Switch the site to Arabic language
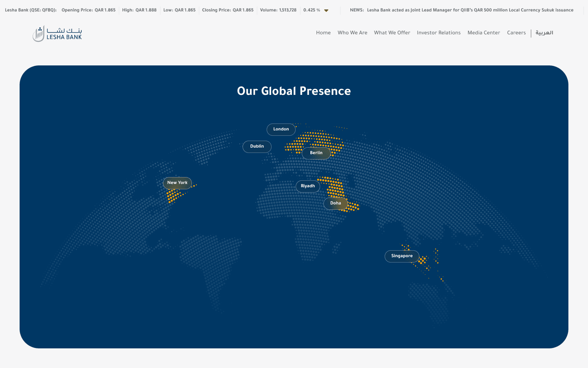The image size is (588, 368). click(544, 33)
